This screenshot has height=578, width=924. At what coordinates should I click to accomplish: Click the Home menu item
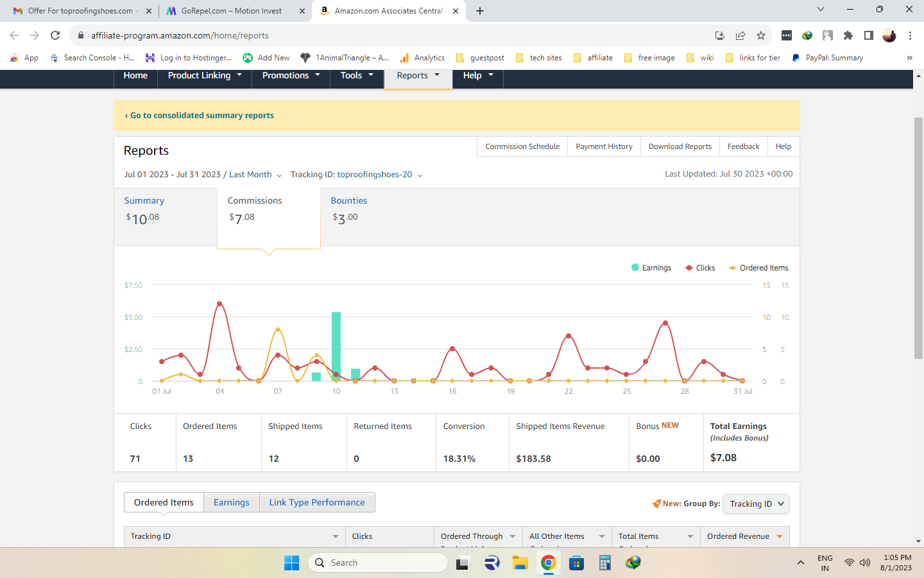(x=135, y=75)
